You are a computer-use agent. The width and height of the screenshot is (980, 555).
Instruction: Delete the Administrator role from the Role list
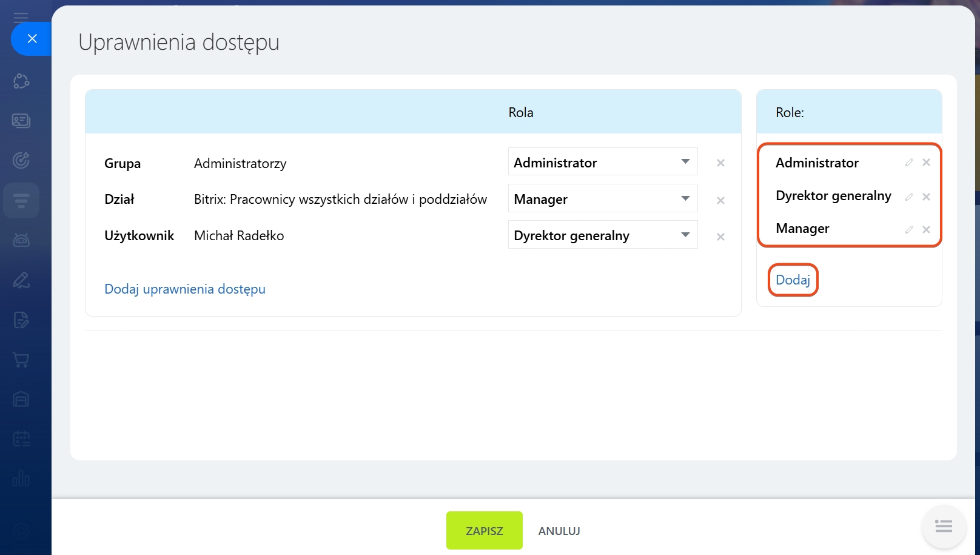click(x=926, y=163)
